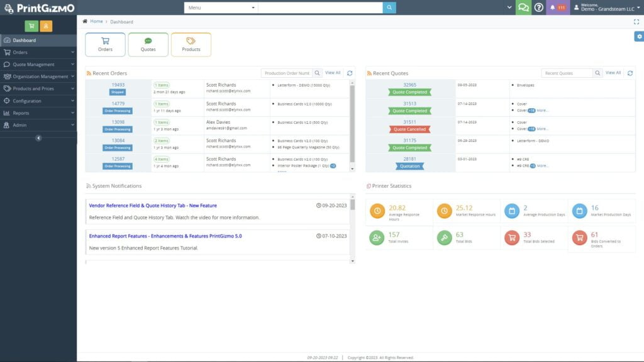644x362 pixels.
Task: Open the chat messages icon in header
Action: 523,8
